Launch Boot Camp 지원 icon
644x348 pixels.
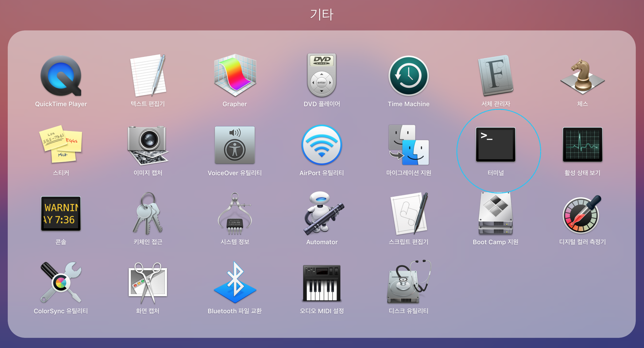click(x=495, y=214)
